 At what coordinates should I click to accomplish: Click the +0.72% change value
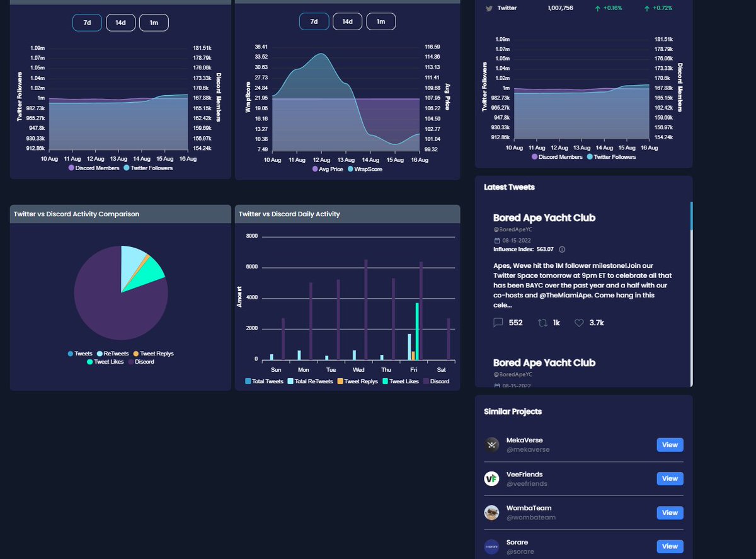tap(663, 8)
